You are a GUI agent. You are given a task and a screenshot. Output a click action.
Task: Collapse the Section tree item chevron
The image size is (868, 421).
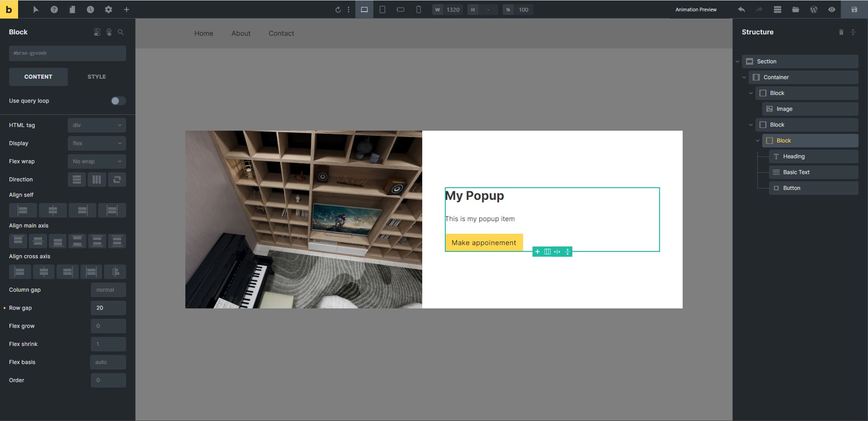click(x=737, y=61)
